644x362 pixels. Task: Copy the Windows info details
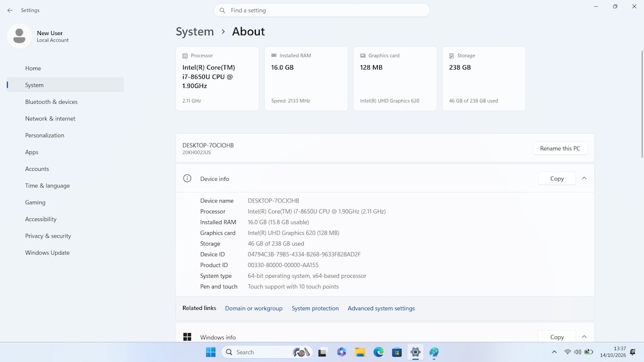coord(557,337)
